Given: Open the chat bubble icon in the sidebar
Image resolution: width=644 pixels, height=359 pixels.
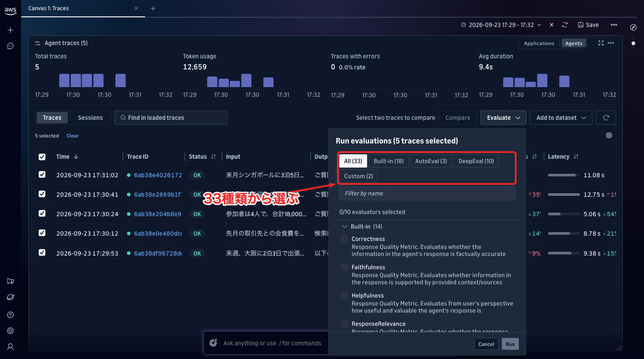Looking at the screenshot, I should (11, 46).
